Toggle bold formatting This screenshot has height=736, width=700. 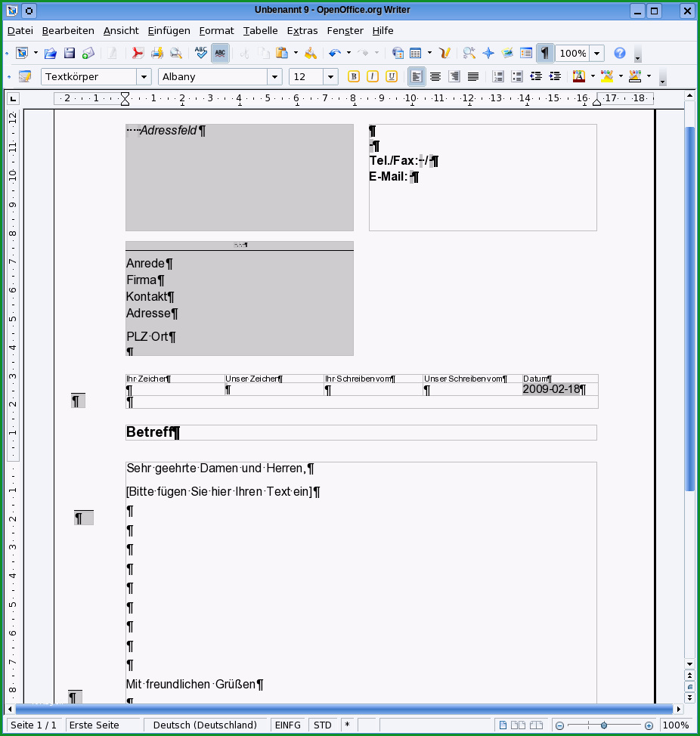[x=354, y=76]
